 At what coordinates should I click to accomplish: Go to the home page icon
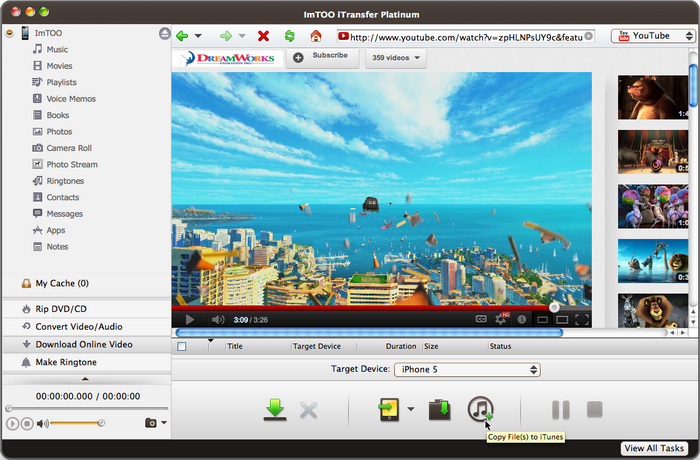click(316, 36)
